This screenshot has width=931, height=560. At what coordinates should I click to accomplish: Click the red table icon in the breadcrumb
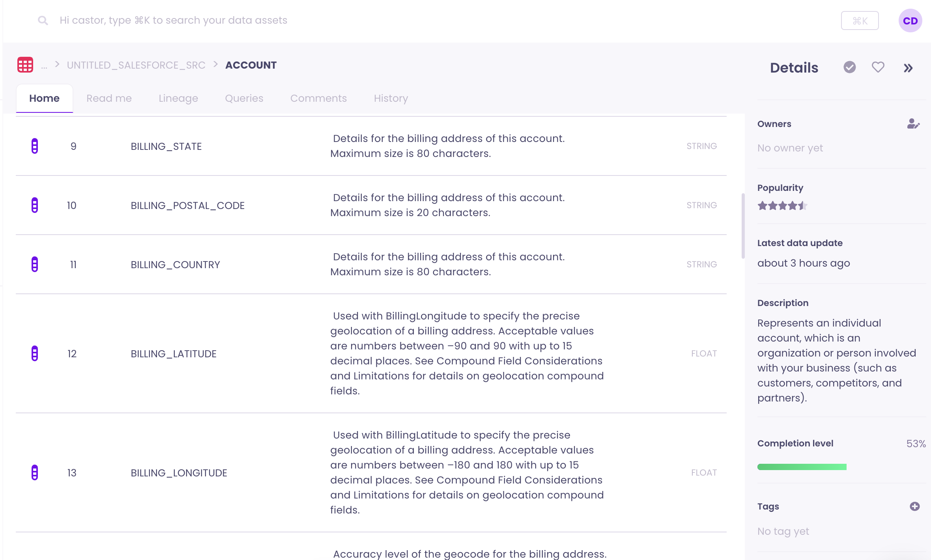24,65
